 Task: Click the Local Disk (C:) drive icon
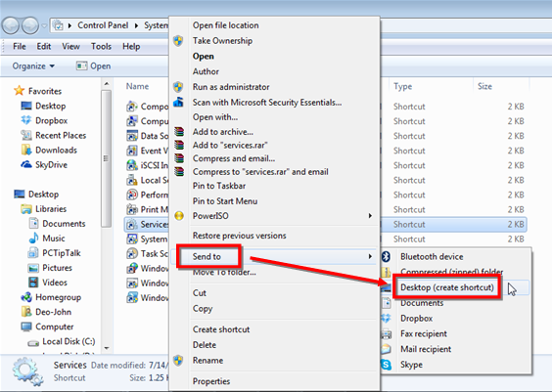click(33, 342)
